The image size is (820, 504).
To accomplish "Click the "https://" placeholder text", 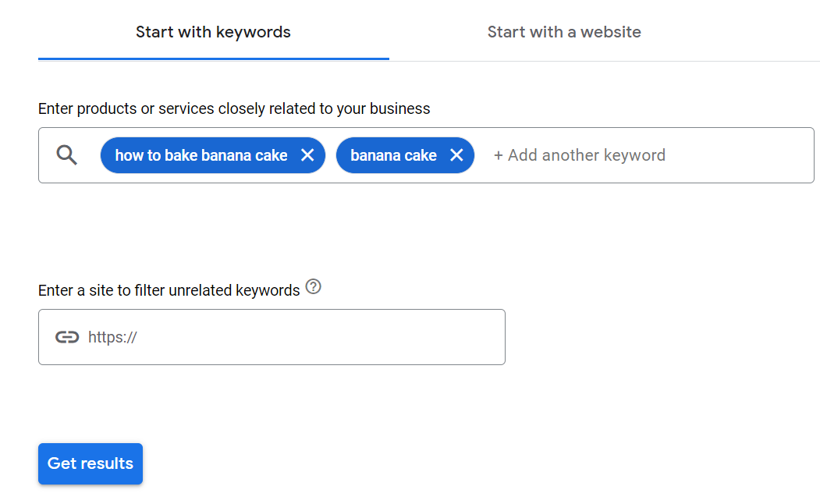I will 112,337.
